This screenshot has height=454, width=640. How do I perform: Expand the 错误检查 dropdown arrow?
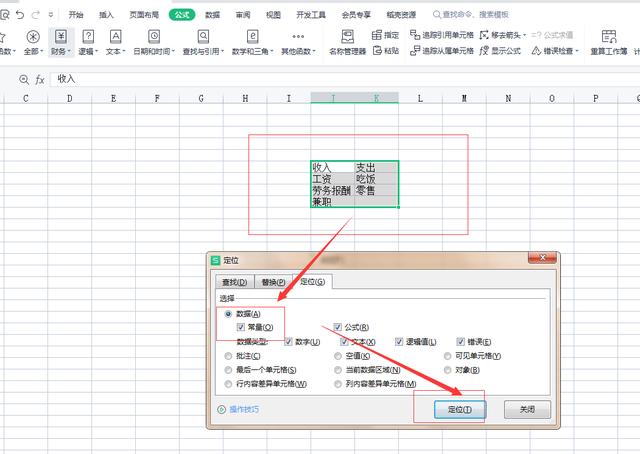click(577, 51)
